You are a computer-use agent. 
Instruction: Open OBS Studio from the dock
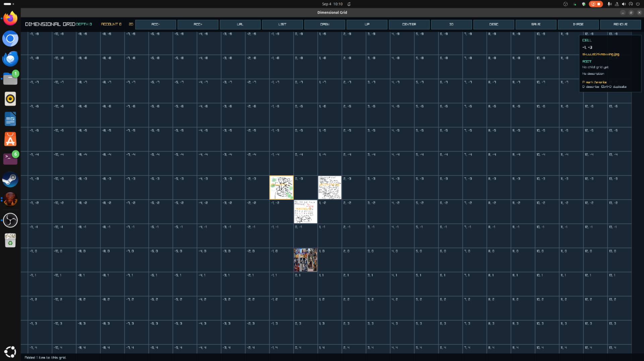pos(10,220)
